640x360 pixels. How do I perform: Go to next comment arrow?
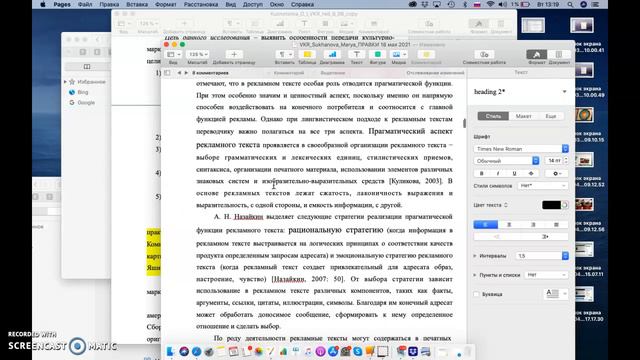[x=186, y=73]
